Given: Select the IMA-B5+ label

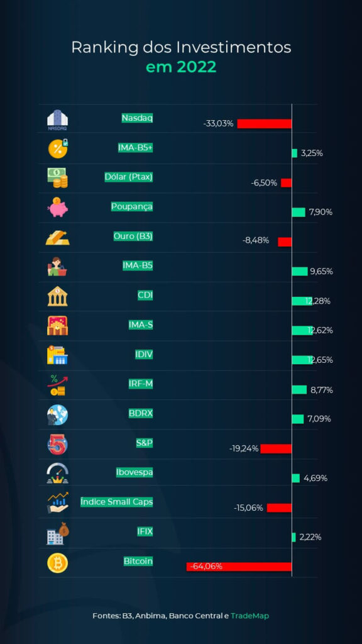Looking at the screenshot, I should (x=133, y=148).
